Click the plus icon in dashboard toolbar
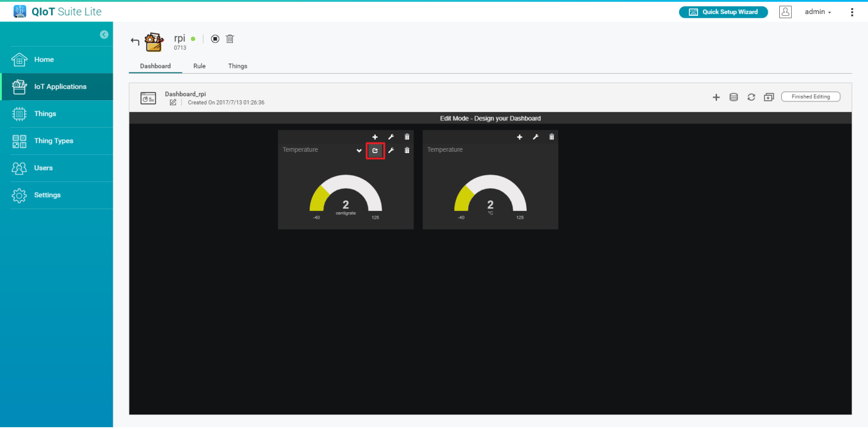The height and width of the screenshot is (429, 868). (x=716, y=97)
